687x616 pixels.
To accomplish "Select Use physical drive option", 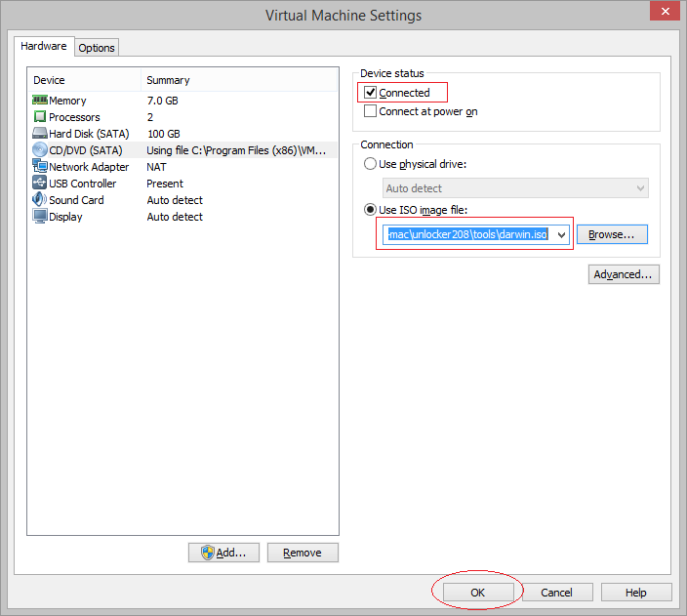I will coord(370,164).
